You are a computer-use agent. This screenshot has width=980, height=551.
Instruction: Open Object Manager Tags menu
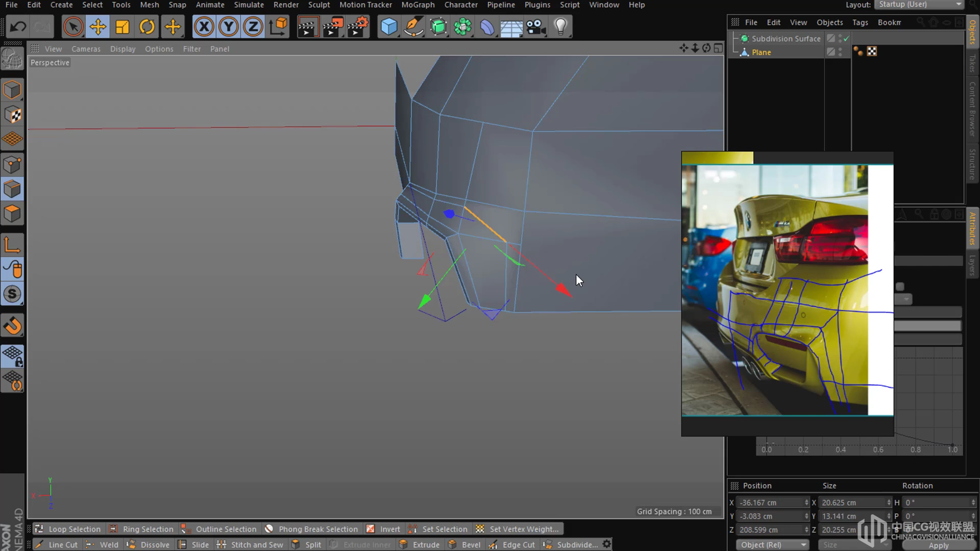[x=860, y=22]
